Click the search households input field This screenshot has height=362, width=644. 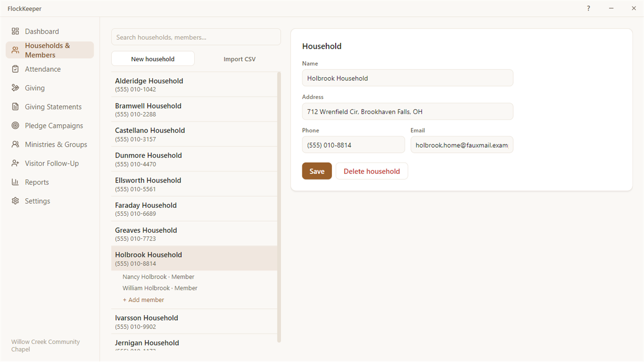(x=196, y=37)
